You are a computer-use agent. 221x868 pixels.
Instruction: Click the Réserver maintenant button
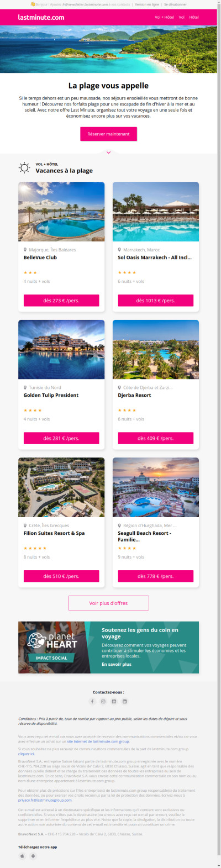click(x=108, y=134)
